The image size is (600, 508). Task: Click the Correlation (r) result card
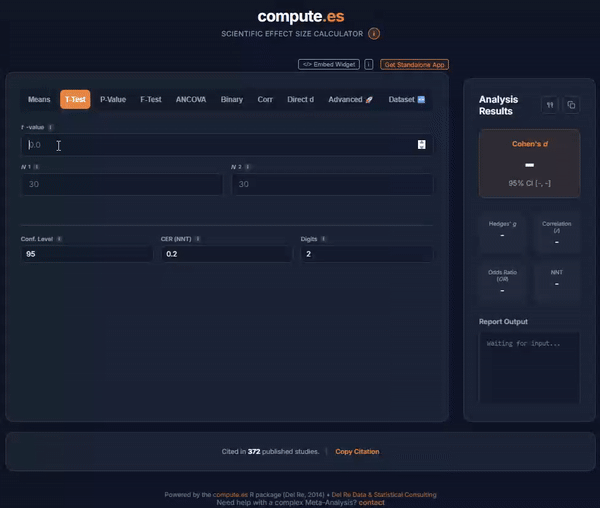556,232
